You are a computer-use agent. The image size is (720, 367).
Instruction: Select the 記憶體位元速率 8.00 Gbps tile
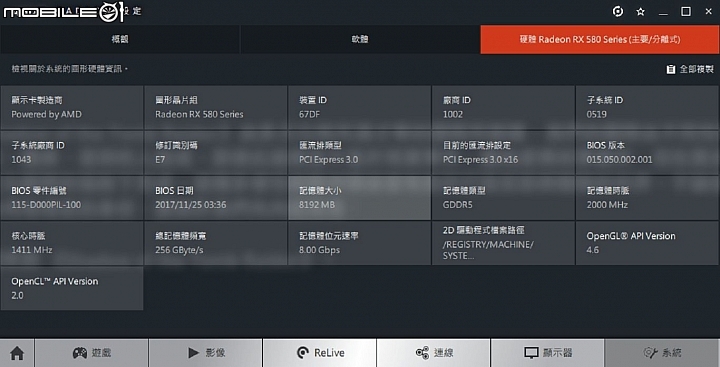360,243
